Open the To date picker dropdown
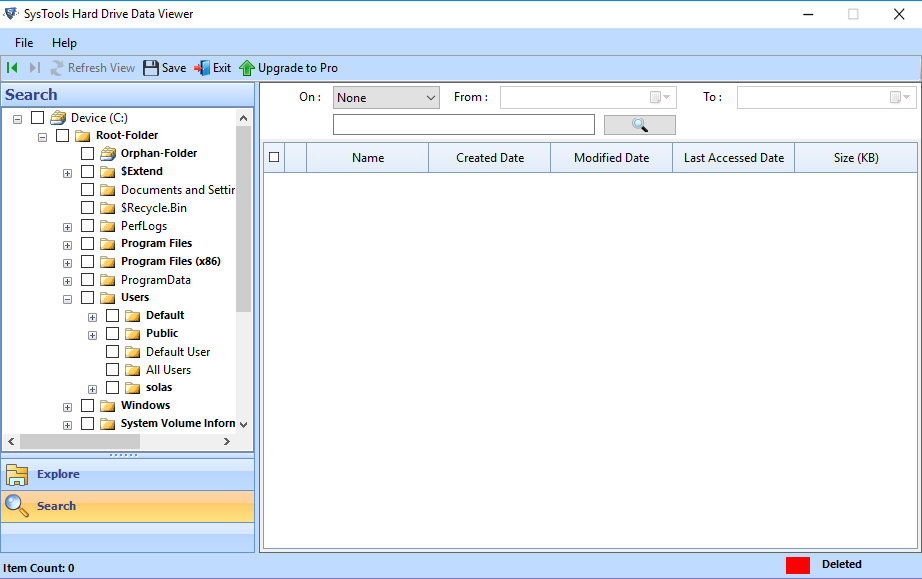Screen dimensions: 922x579 [900, 97]
